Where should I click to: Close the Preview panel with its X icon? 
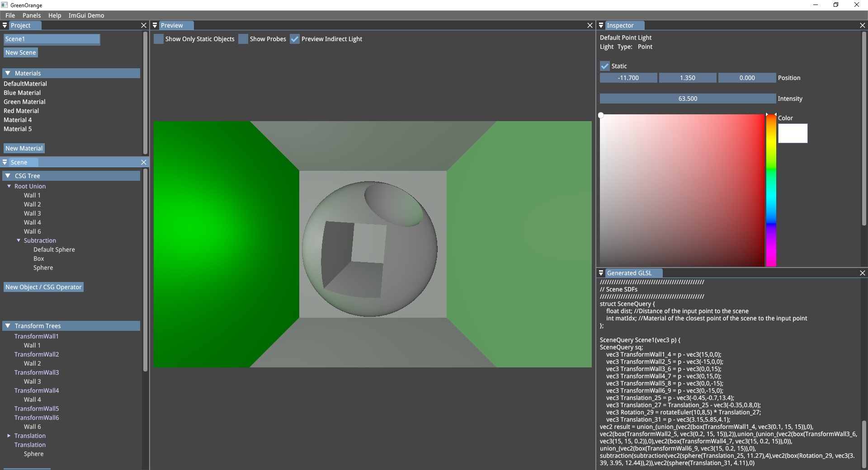pos(590,25)
